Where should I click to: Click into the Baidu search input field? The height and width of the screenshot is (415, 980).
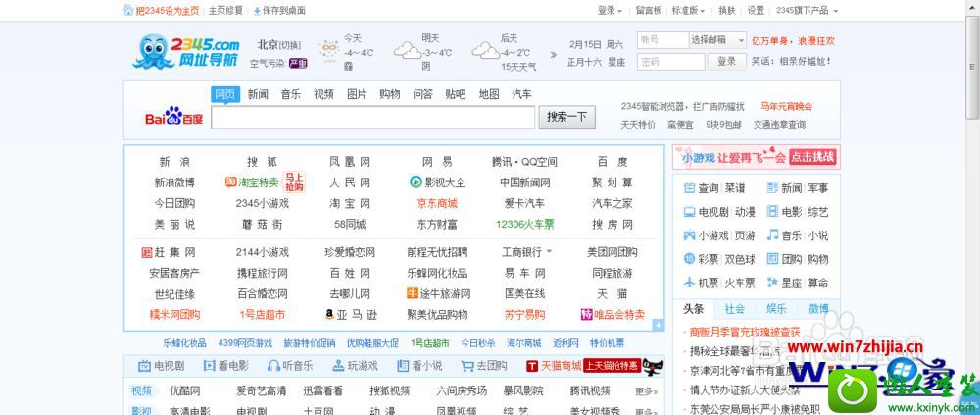[372, 117]
